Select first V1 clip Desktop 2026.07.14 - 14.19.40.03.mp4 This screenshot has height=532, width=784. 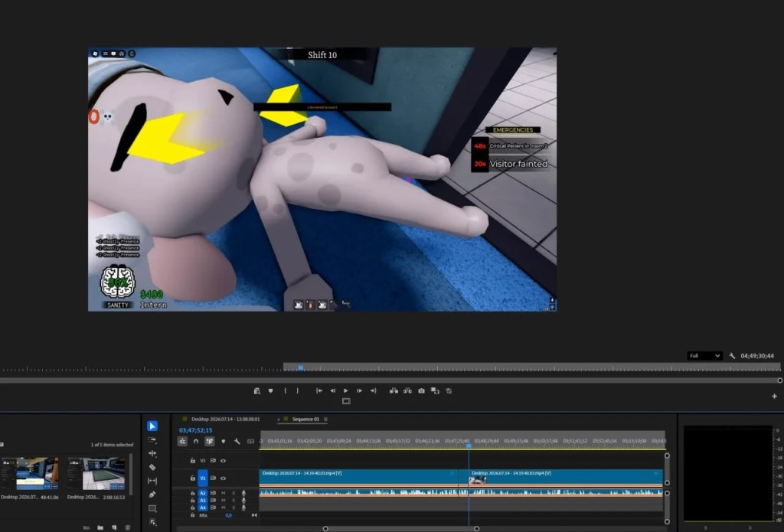[358, 478]
